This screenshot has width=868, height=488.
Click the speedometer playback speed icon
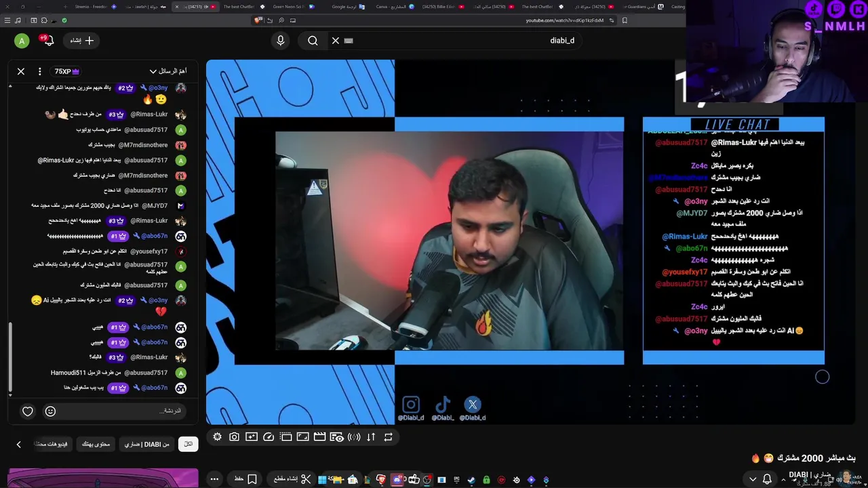(269, 437)
